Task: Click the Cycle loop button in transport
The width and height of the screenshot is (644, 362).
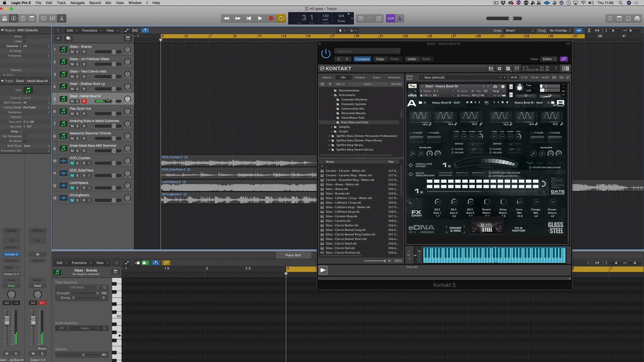Action: pos(281,18)
